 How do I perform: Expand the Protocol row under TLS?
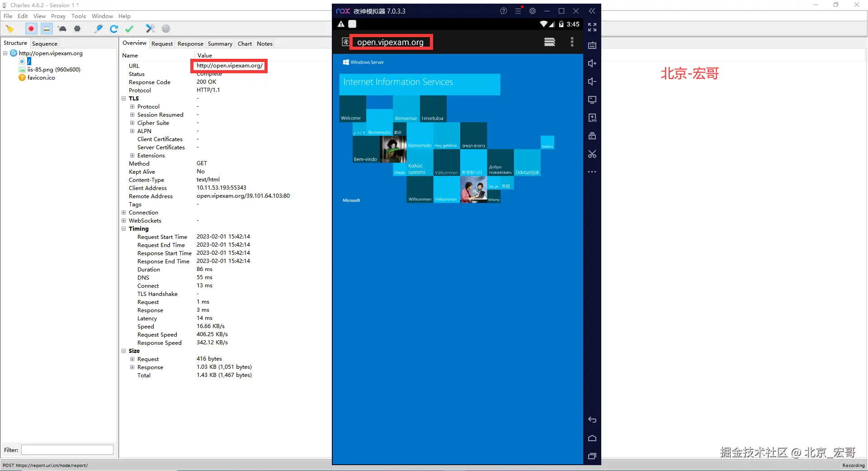tap(132, 107)
